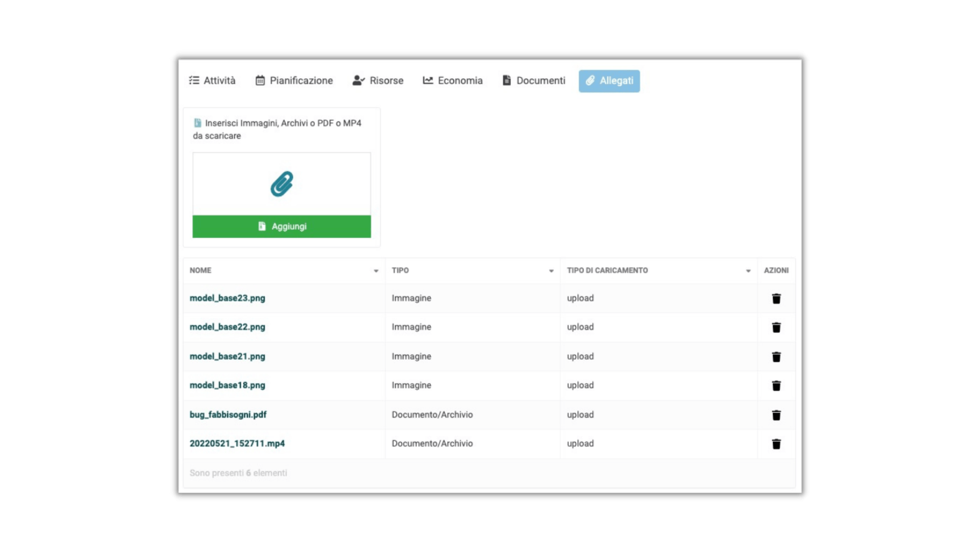Open the Attività tab
This screenshot has height=551, width=980.
click(212, 81)
